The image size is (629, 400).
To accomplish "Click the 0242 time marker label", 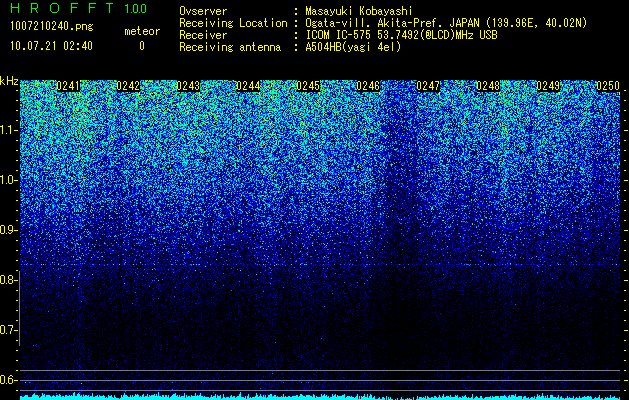I will (128, 86).
